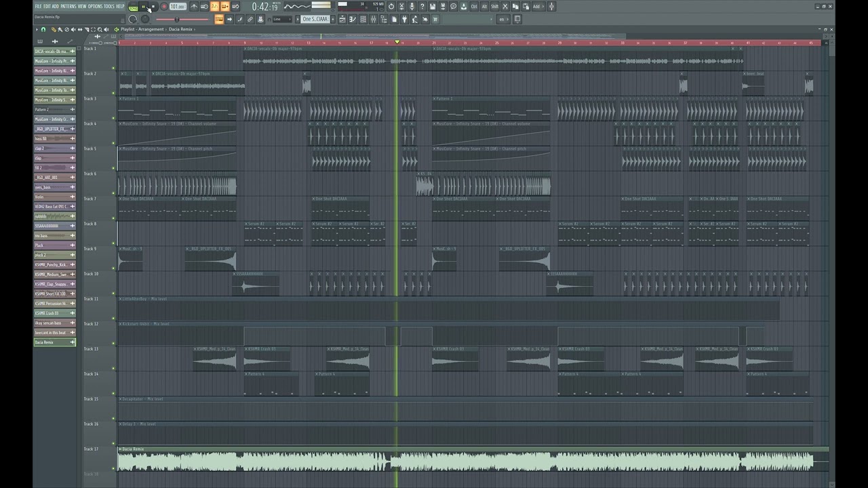Select Violin in picker panel

pos(55,197)
